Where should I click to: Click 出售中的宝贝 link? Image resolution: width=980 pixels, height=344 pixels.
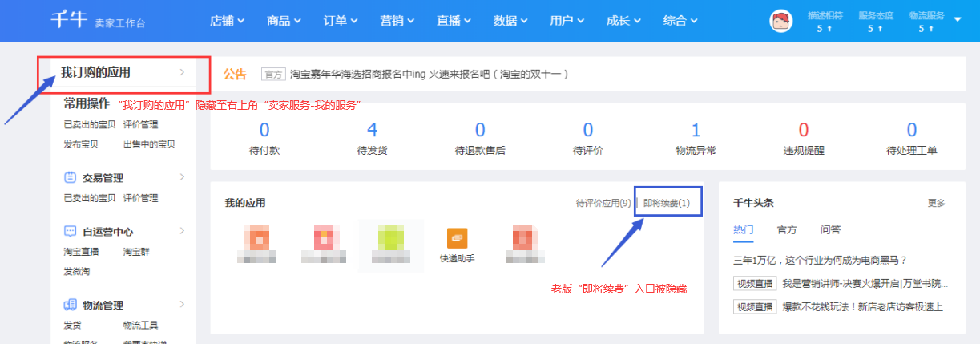tap(149, 144)
